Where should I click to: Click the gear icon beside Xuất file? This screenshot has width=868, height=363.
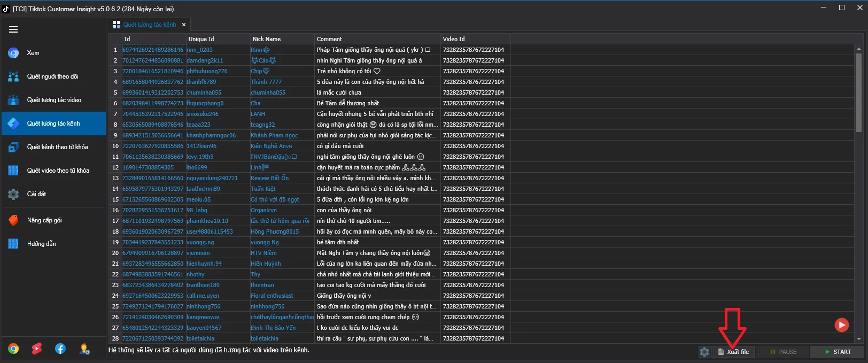[x=704, y=352]
